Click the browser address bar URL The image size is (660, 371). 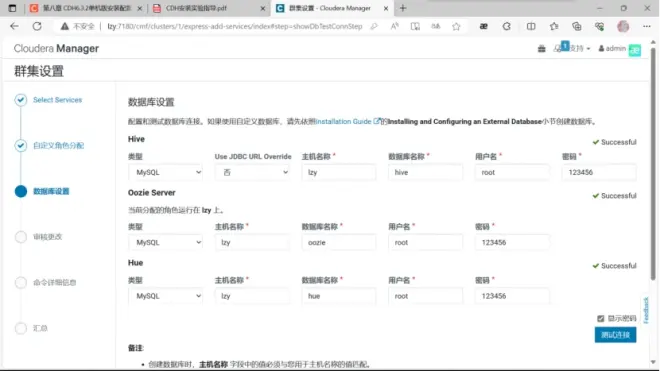234,26
